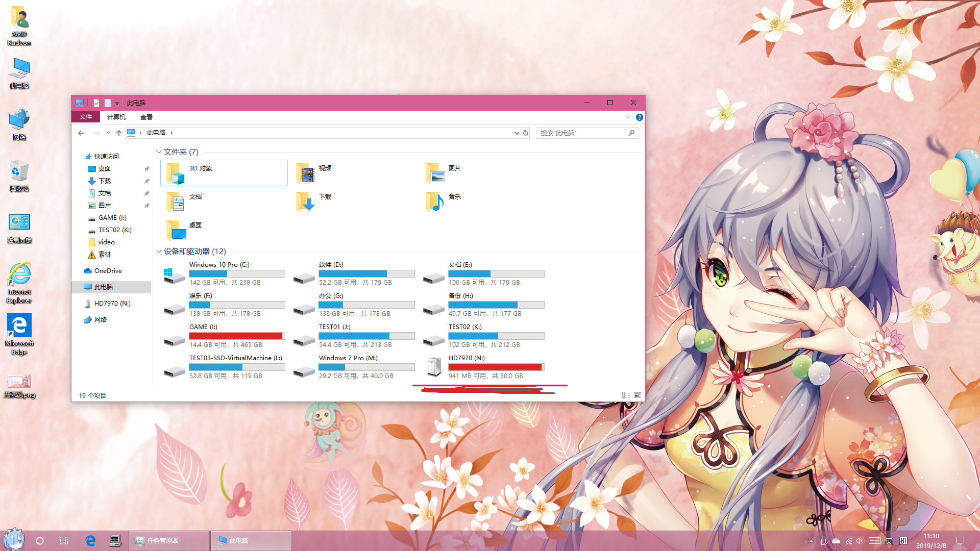
Task: Select 桌面 in navigation pane
Action: pyautogui.click(x=105, y=168)
